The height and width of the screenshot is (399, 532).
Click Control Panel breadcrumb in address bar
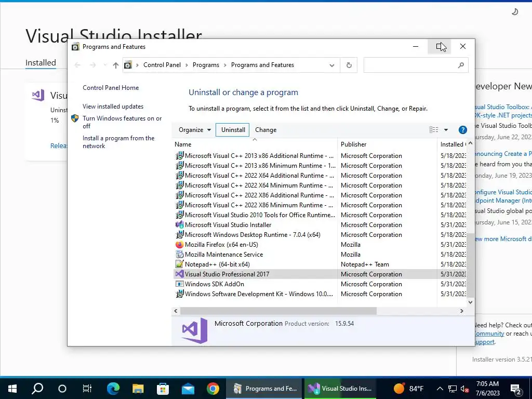162,65
